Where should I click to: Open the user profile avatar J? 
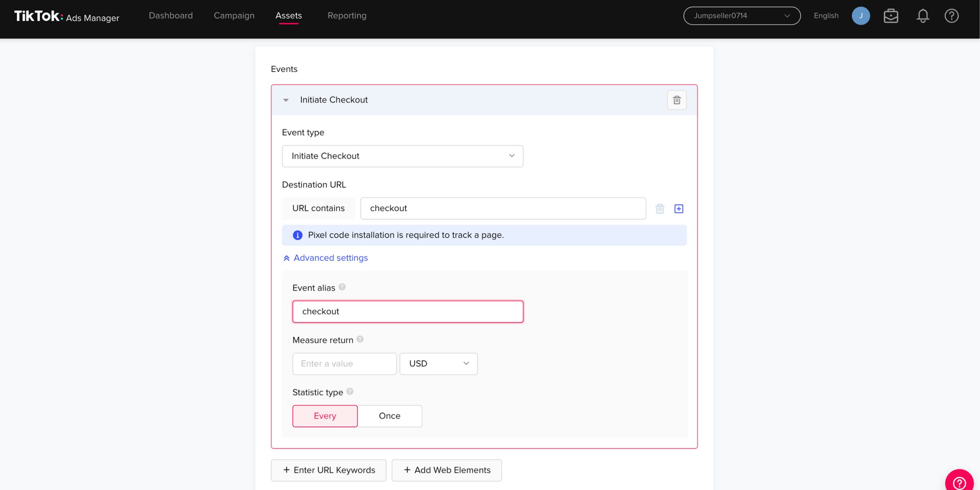click(x=861, y=16)
